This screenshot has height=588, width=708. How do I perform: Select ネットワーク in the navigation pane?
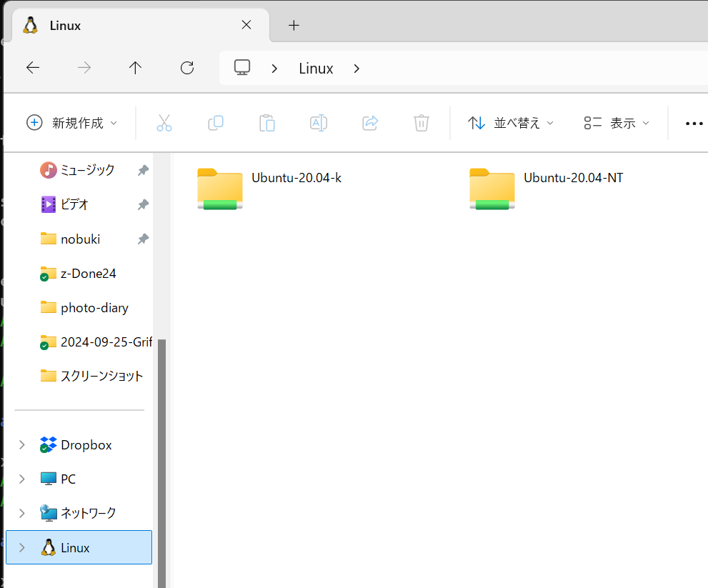pos(78,514)
